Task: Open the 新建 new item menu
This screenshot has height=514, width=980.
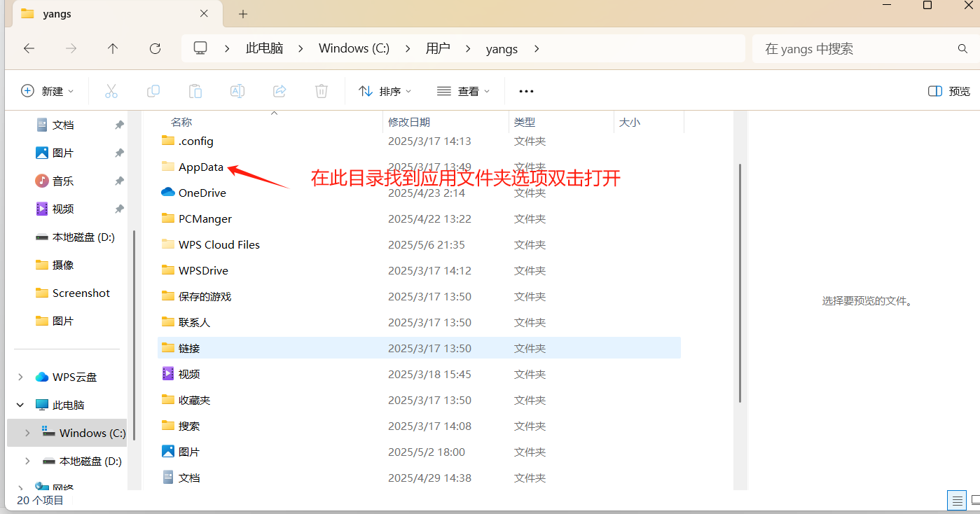Action: 46,91
